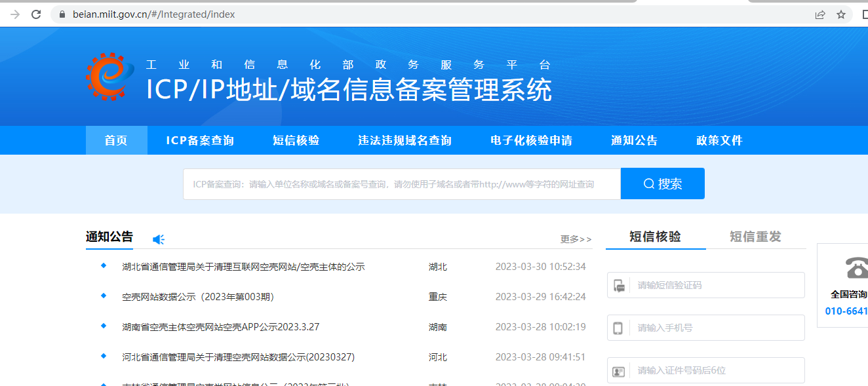Click the ICP/IP地址/域名信息备案管理系统 title
The height and width of the screenshot is (386, 868).
click(349, 90)
